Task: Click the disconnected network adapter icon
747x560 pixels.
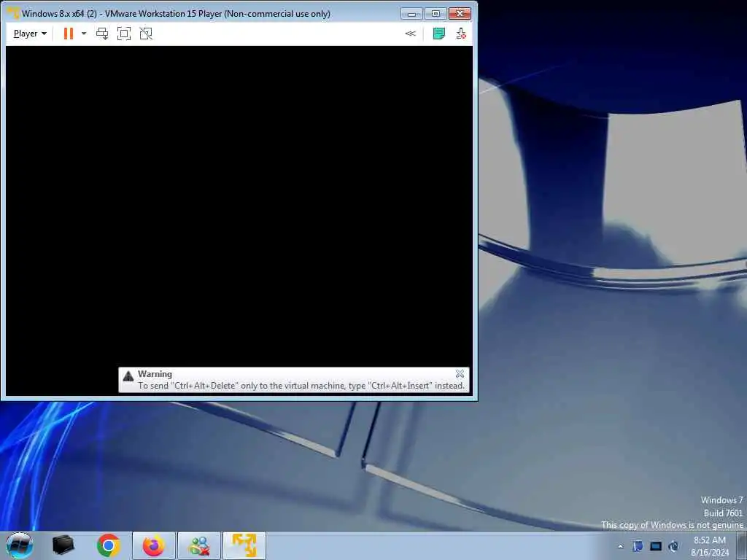Action: (461, 34)
